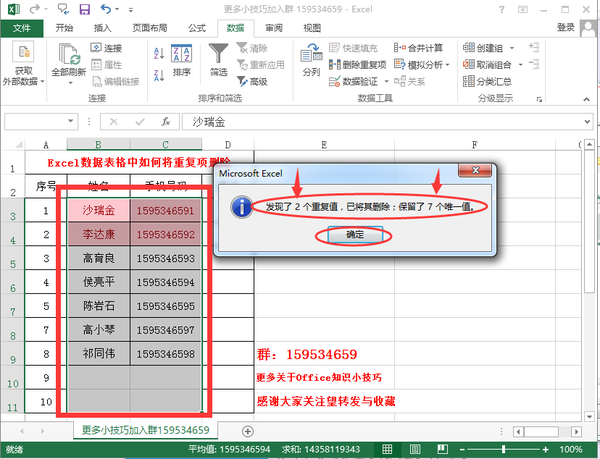This screenshot has height=459, width=600.
Task: Close the Microsoft Excel message dialog
Action: pyautogui.click(x=475, y=171)
